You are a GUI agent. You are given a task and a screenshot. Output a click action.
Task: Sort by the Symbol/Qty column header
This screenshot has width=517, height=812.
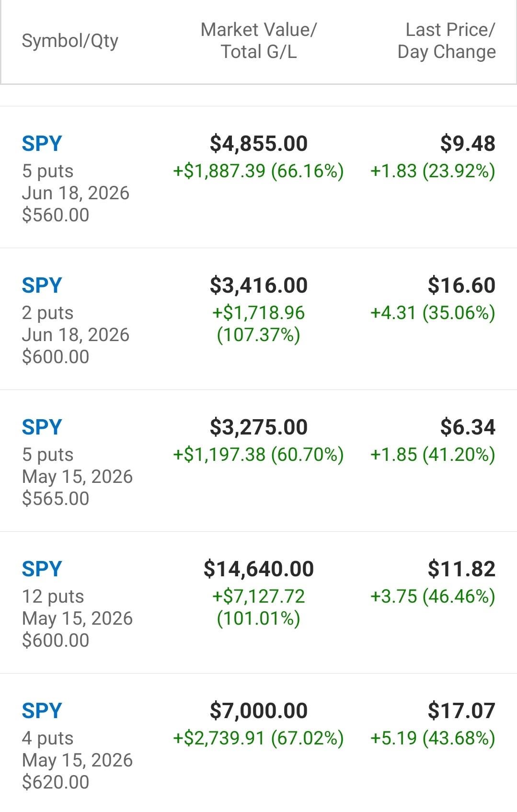point(70,41)
